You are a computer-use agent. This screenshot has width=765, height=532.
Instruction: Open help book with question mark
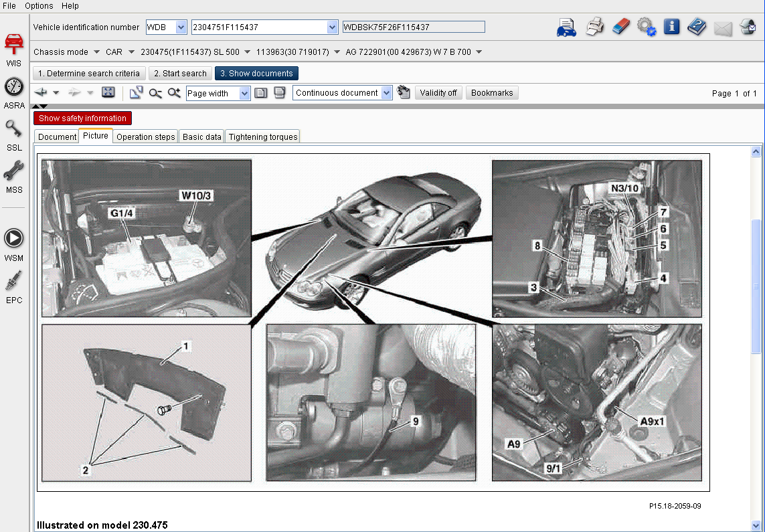click(x=697, y=26)
